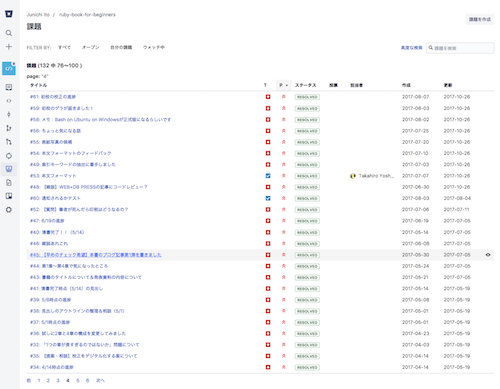Open the Branches icon in sidebar
This screenshot has height=389, width=500.
[9, 128]
